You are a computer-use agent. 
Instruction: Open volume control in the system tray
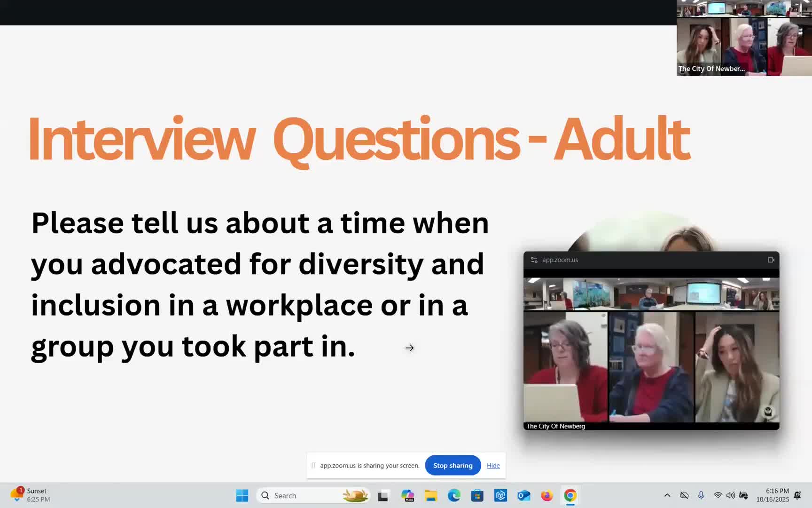click(730, 495)
